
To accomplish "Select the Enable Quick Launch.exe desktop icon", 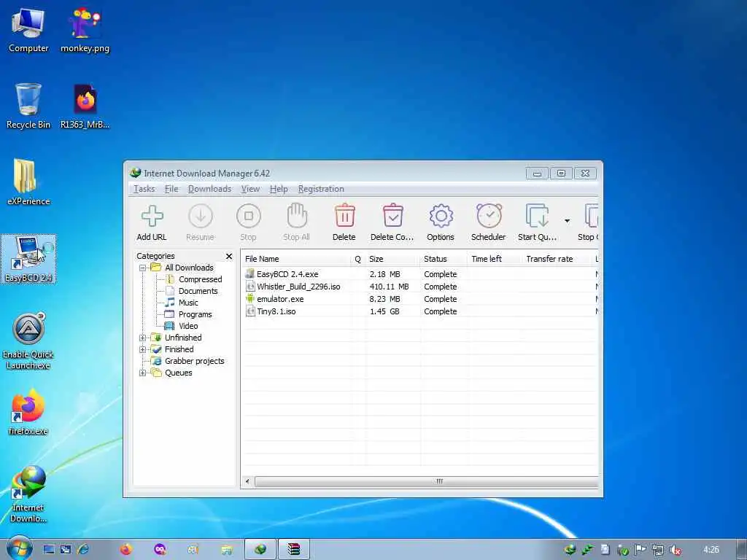I will [28, 341].
